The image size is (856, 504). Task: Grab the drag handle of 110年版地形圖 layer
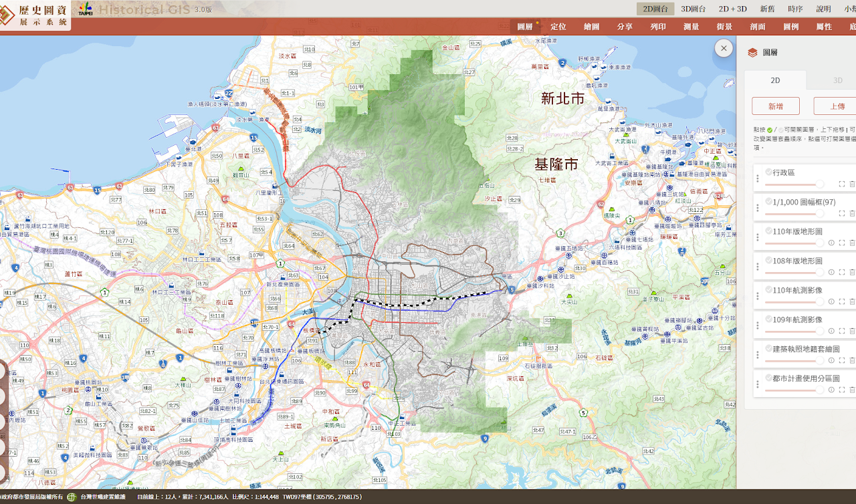coord(758,237)
